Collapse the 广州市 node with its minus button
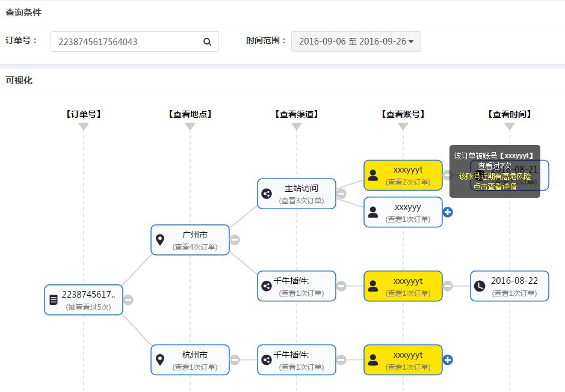The width and height of the screenshot is (565, 392). (x=235, y=240)
